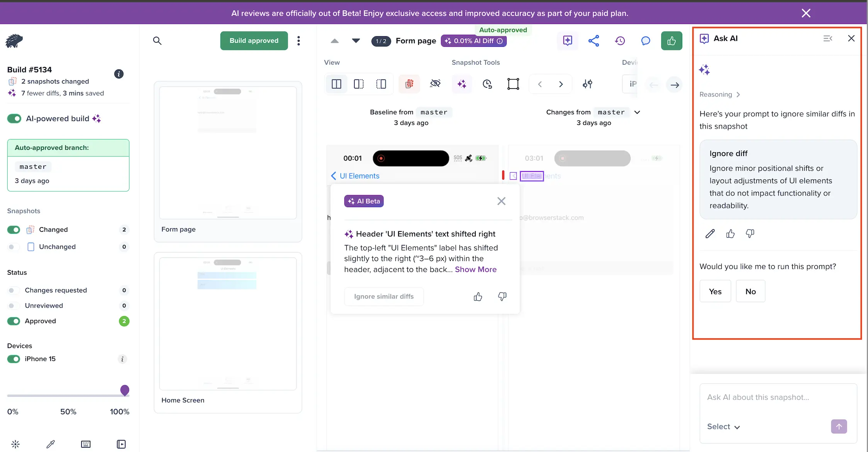
Task: Enable the AI-powered build toggle
Action: coord(14,119)
